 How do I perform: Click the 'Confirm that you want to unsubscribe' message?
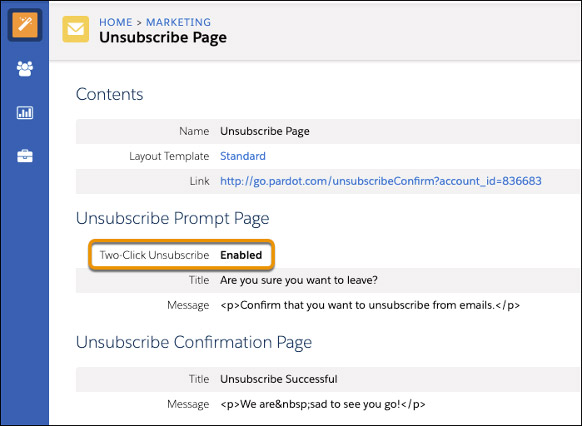pos(370,305)
